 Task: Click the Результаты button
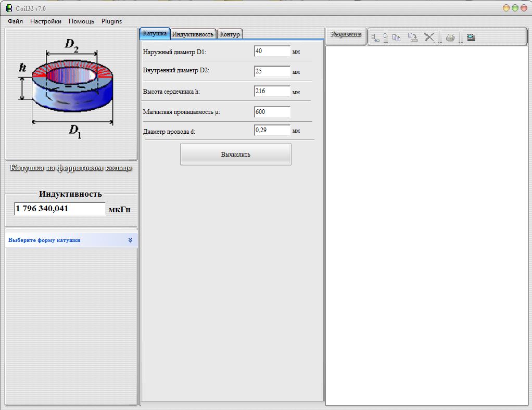[x=346, y=35]
